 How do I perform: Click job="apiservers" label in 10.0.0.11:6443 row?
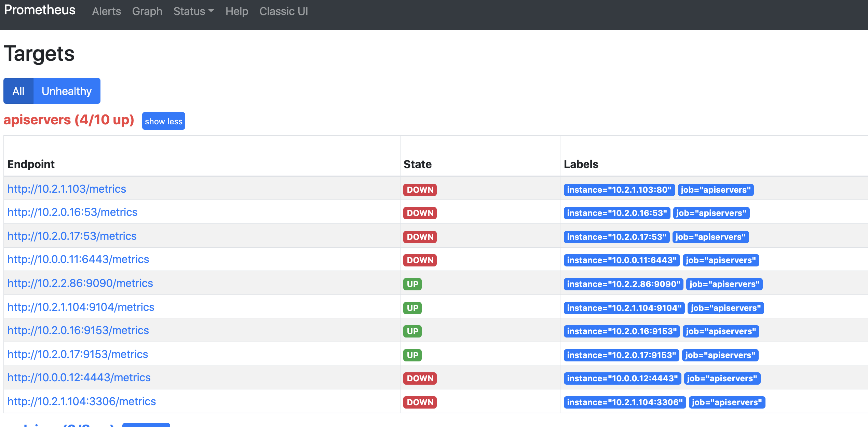click(721, 260)
